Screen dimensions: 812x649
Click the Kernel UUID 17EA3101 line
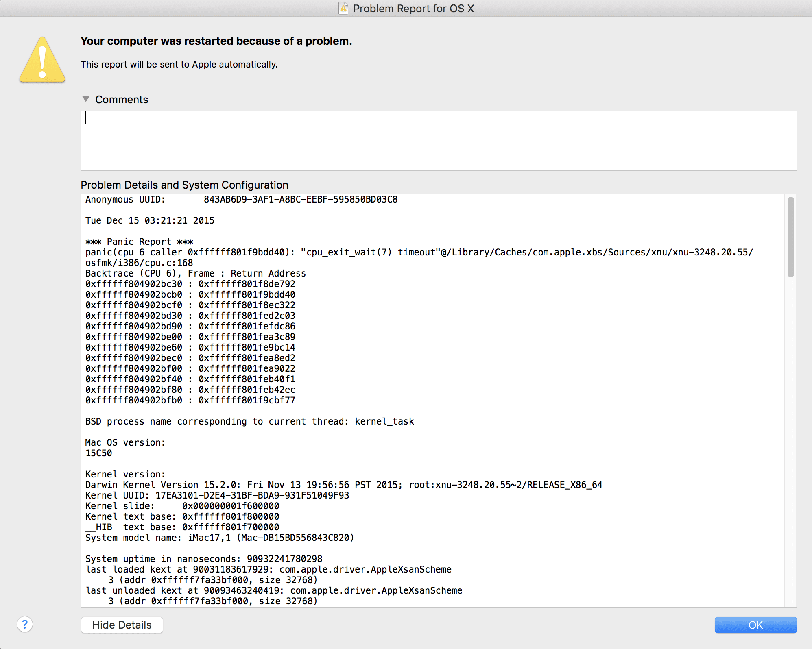tap(217, 495)
